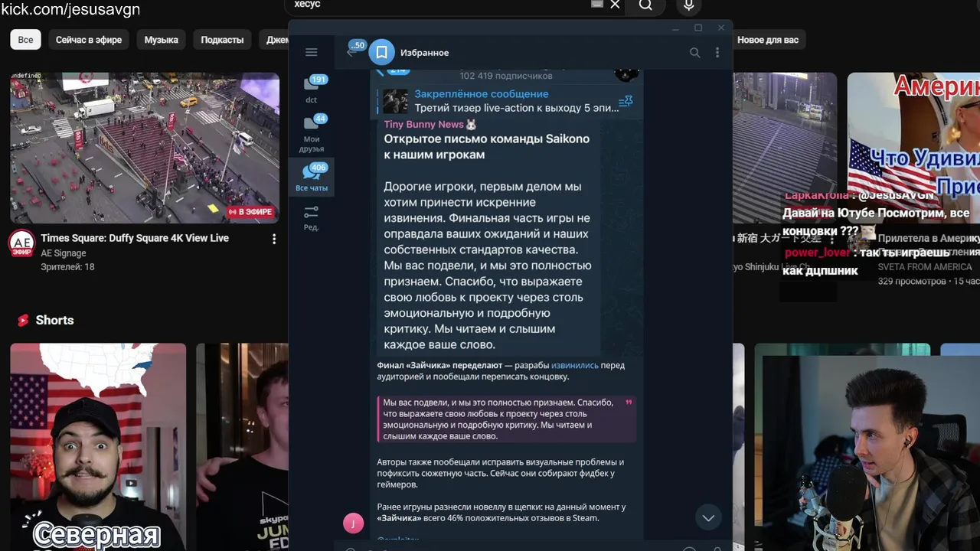Search within the Избранное chat
The width and height of the screenshot is (980, 551).
click(694, 52)
